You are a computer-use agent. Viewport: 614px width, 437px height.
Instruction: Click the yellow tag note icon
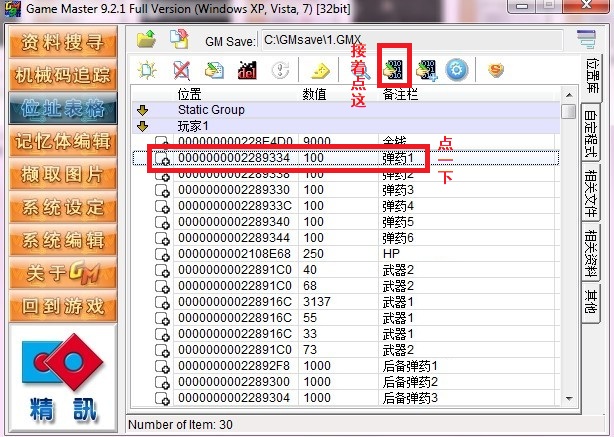click(x=320, y=71)
